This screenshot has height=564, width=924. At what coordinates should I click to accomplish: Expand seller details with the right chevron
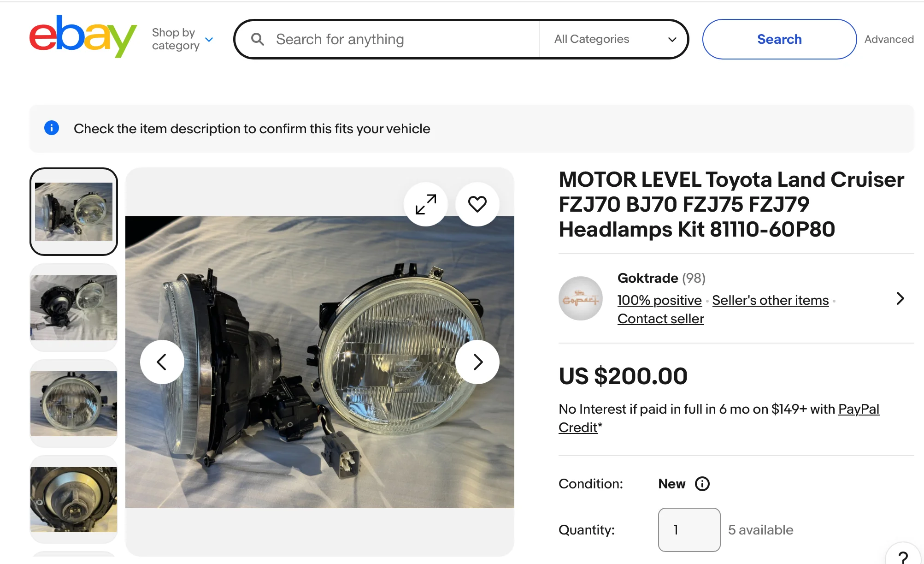[x=900, y=298]
